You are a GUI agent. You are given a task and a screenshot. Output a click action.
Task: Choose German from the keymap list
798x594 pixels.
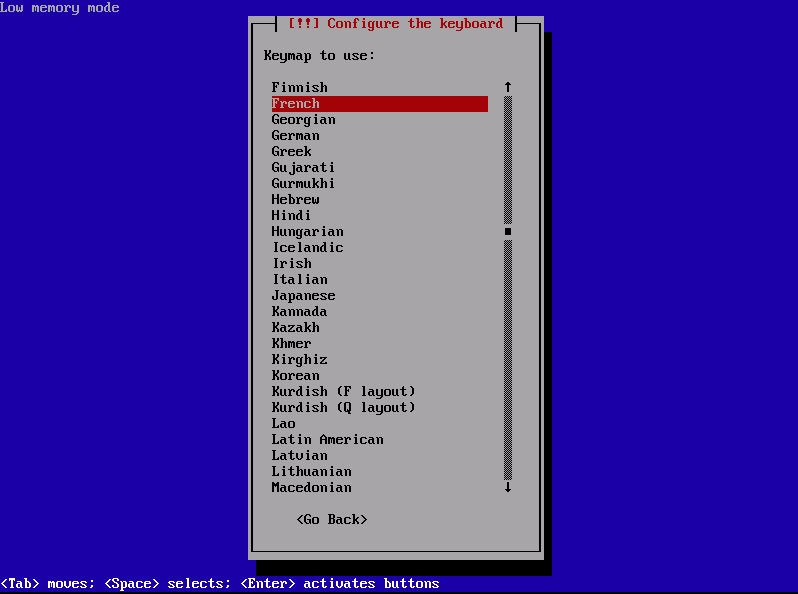click(x=380, y=135)
